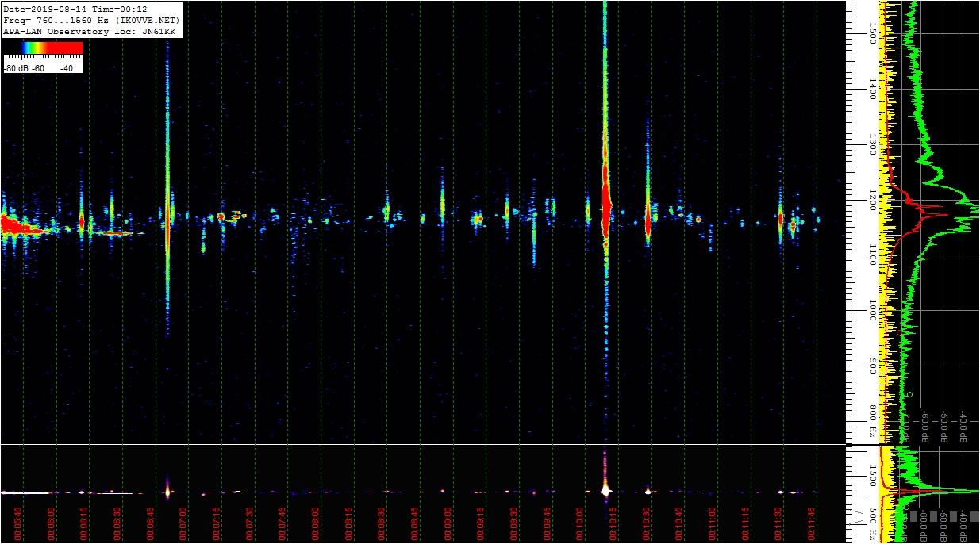
Task: Select the 00:08:15 time marker
Action: (x=349, y=524)
